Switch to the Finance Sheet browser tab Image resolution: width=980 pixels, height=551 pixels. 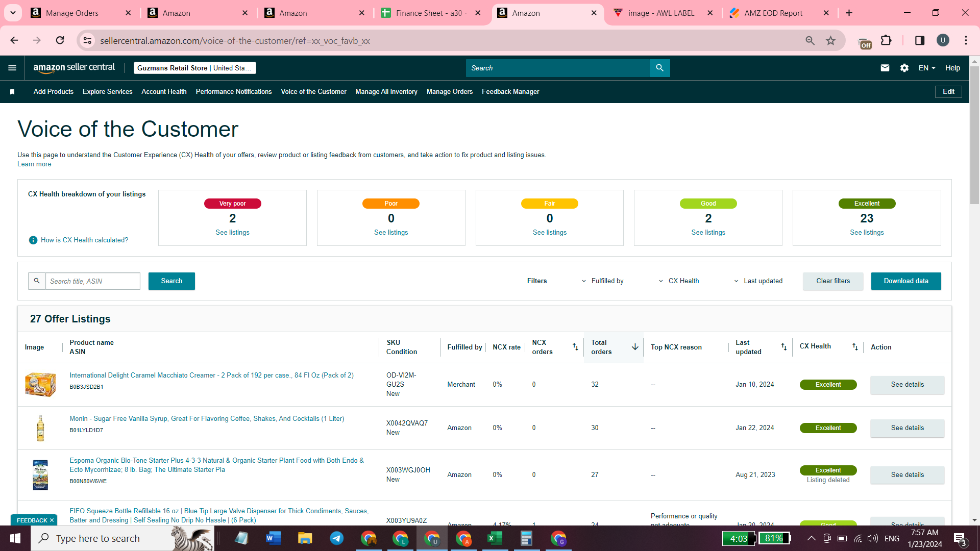pos(429,13)
